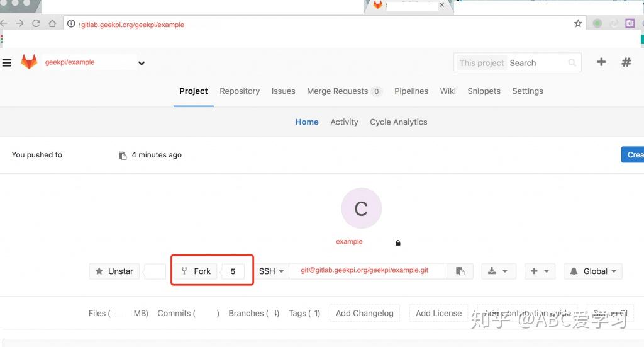Reload the page in browser
Viewport: 644px width, 347px height.
[36, 23]
